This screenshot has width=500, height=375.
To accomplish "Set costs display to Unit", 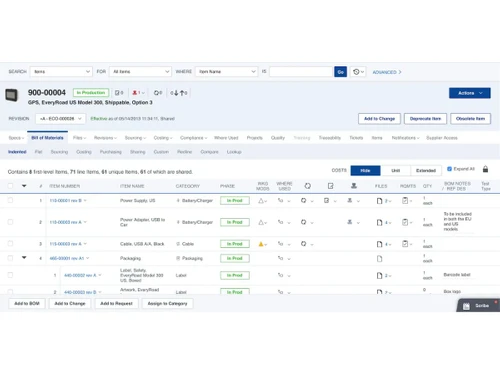I will (x=395, y=170).
